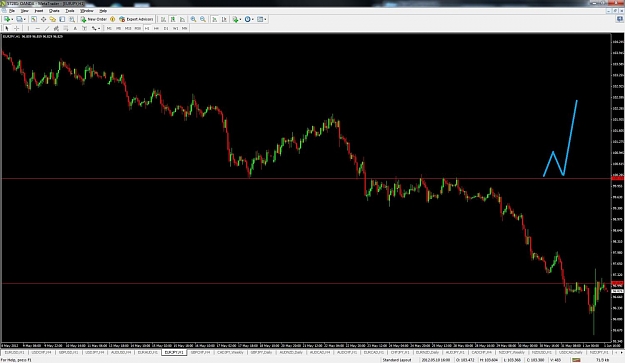Select the vertical line tool
This screenshot has width=625, height=363.
[28, 28]
